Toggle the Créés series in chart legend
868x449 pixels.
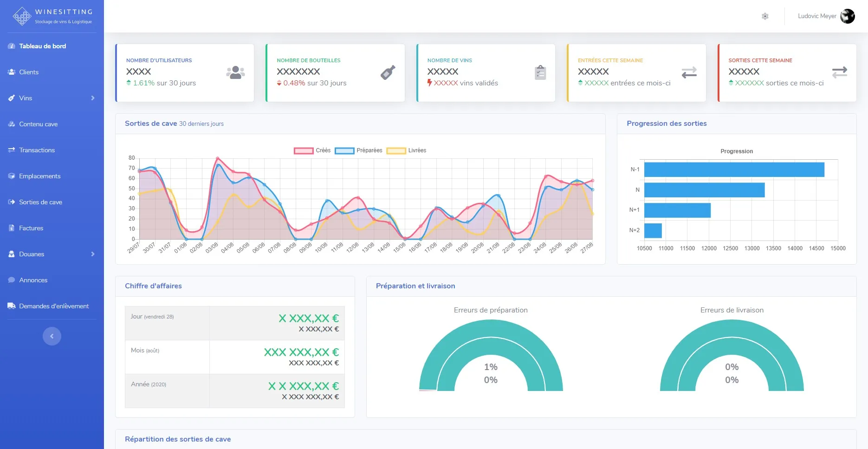[304, 150]
